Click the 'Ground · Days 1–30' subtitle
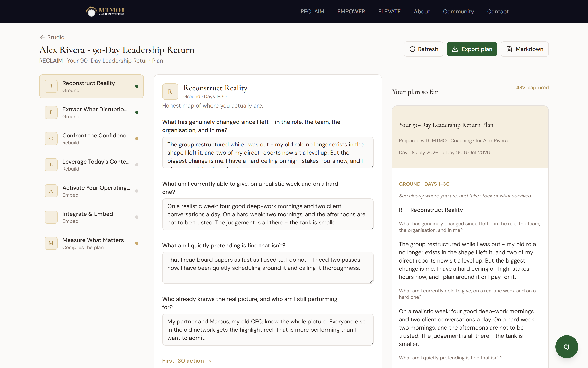The height and width of the screenshot is (368, 588). [205, 96]
